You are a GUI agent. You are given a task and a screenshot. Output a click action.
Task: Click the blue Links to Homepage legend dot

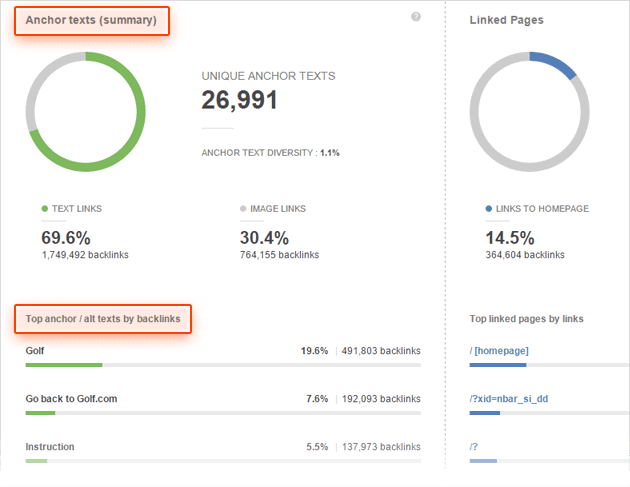pos(488,209)
